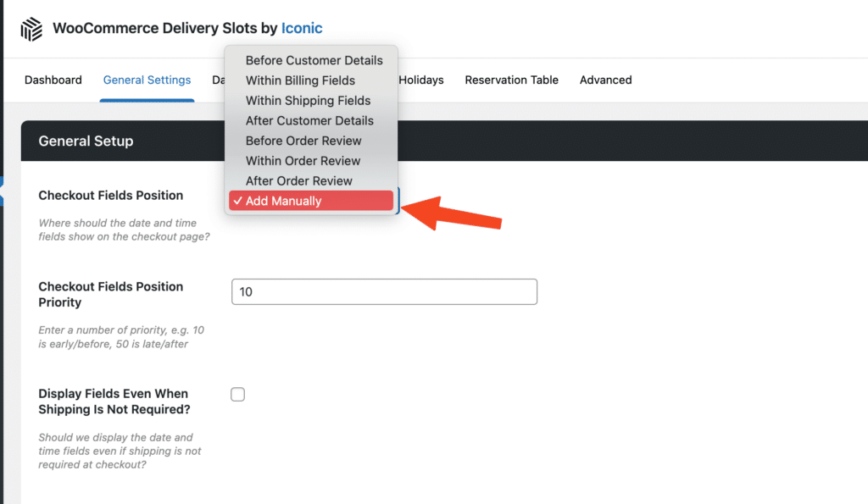Click the Iconic cube logo icon
The image size is (868, 504).
pyautogui.click(x=31, y=29)
